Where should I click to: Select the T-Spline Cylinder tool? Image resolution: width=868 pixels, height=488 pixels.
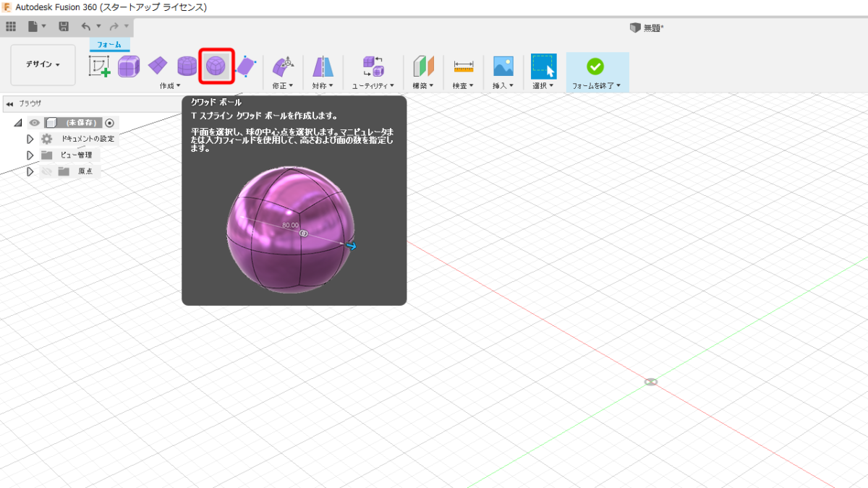tap(187, 67)
